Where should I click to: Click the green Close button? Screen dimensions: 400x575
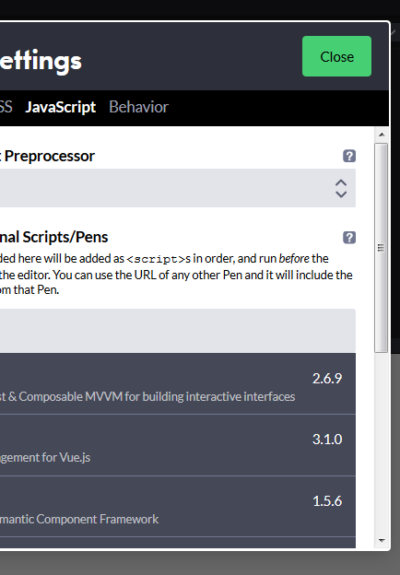coord(337,56)
